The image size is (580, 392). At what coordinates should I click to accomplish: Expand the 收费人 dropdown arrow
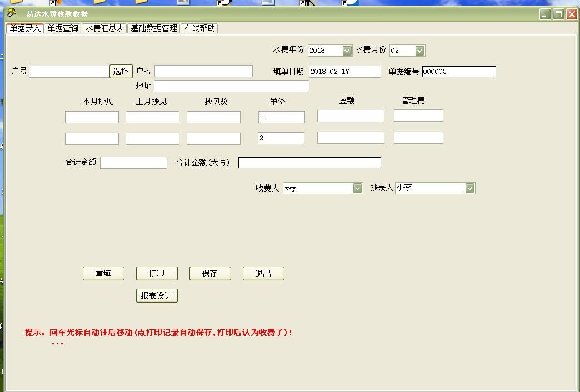point(357,188)
